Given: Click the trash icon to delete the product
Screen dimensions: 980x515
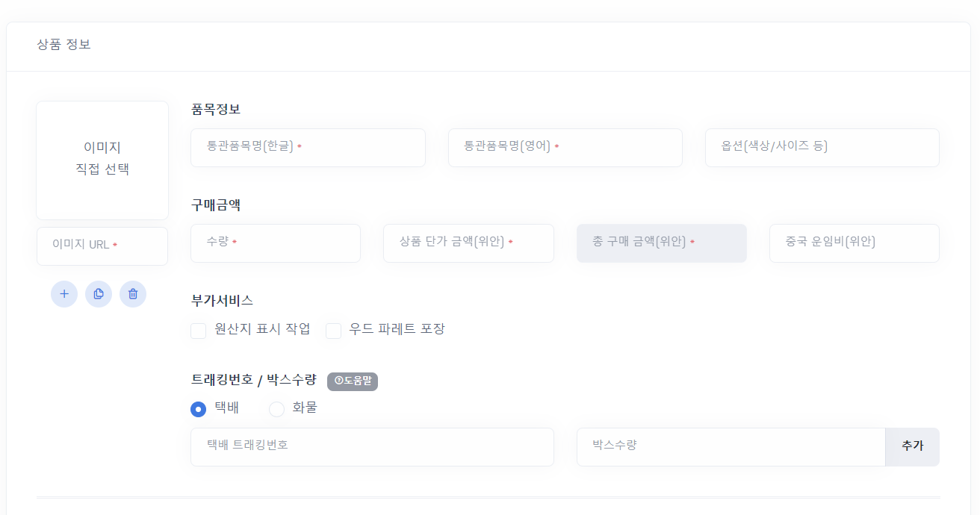Looking at the screenshot, I should pos(133,294).
